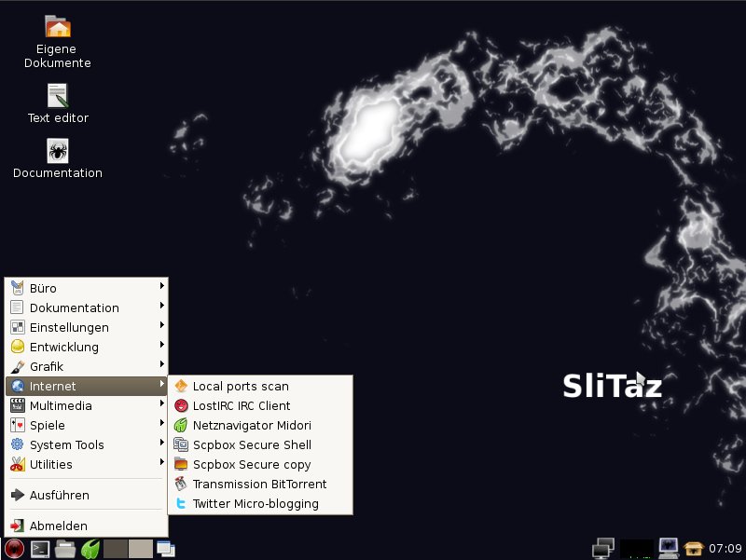The width and height of the screenshot is (746, 560).
Task: Open the Spiele menu category
Action: [x=87, y=425]
